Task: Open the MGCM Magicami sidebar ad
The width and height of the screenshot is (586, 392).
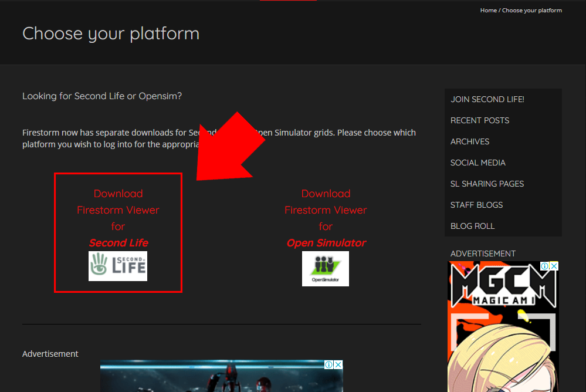Action: point(503,329)
